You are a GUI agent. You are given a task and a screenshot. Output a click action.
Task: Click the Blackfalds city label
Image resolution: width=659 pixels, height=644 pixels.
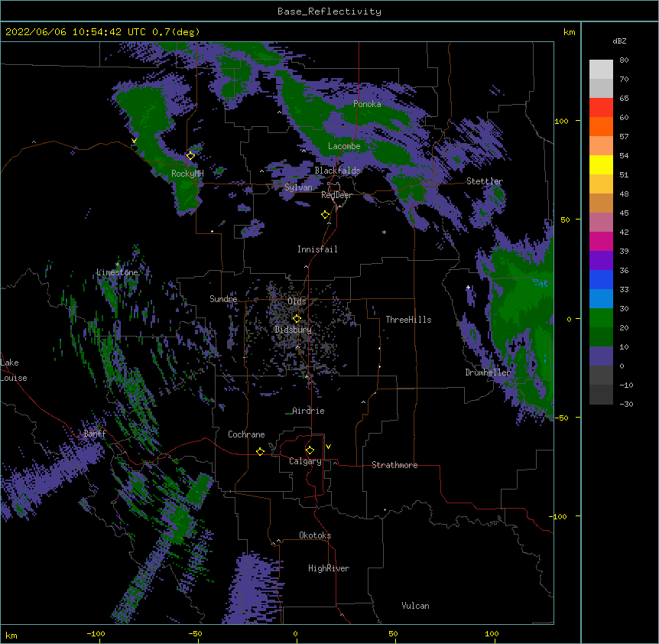(x=337, y=171)
